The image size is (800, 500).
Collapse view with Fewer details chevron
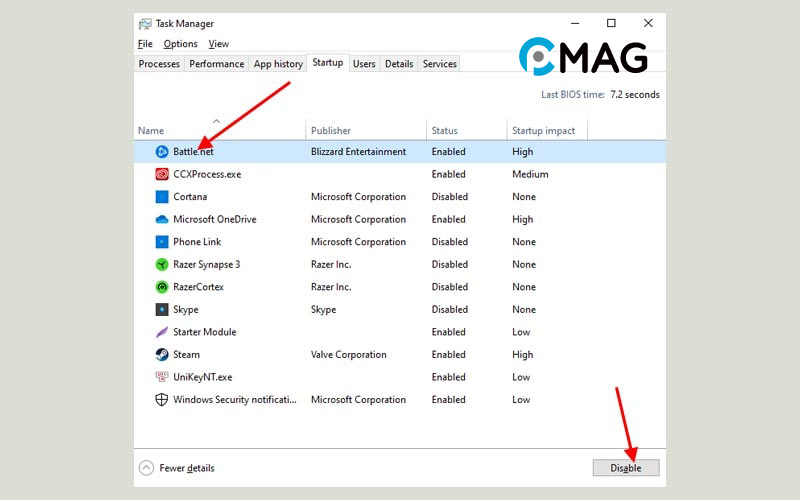pyautogui.click(x=147, y=468)
